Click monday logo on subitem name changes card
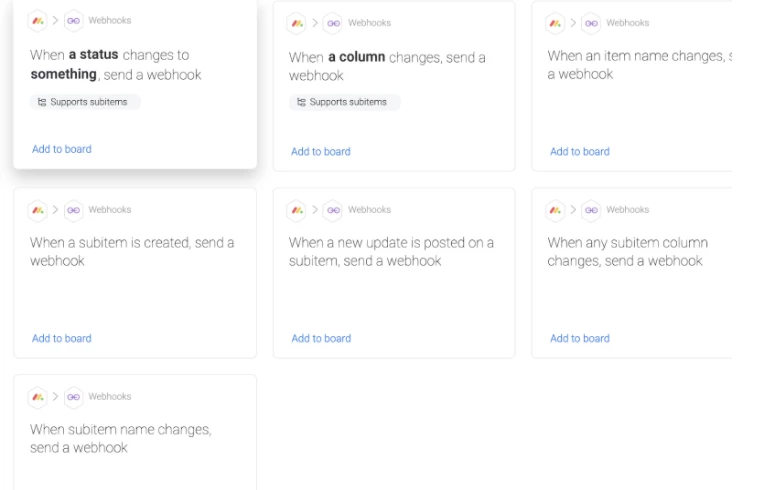770x490 pixels. click(x=38, y=397)
